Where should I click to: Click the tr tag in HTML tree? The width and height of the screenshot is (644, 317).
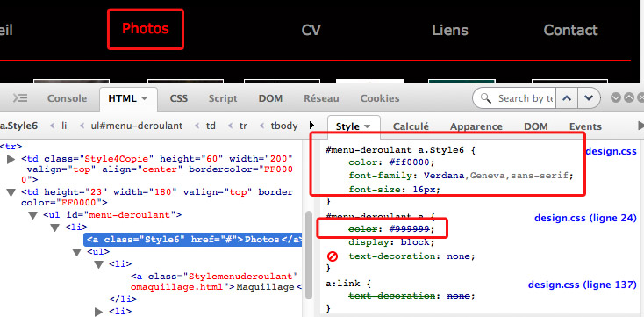click(11, 147)
